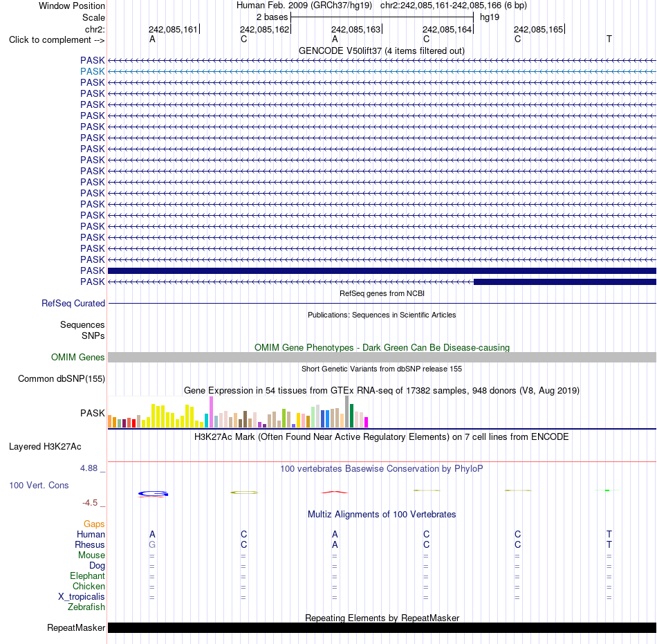Open the RefSeq Curated track label
The width and height of the screenshot is (657, 644).
click(73, 304)
